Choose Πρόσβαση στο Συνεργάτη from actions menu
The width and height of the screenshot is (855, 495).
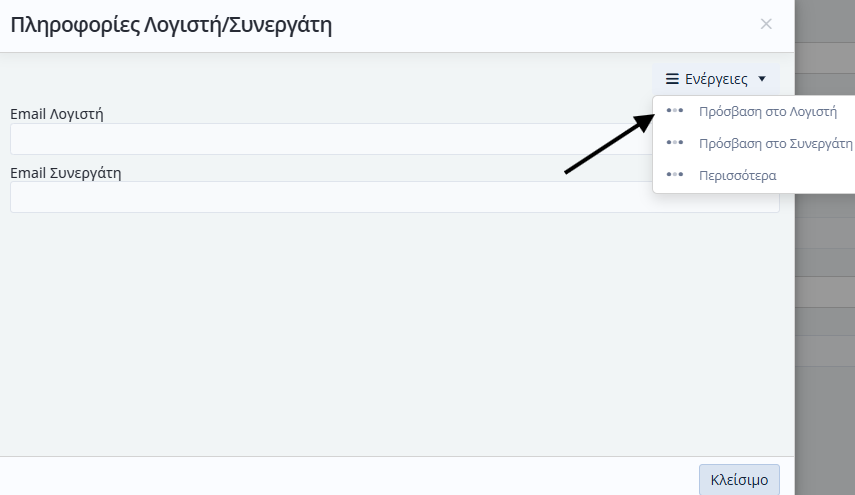(775, 143)
